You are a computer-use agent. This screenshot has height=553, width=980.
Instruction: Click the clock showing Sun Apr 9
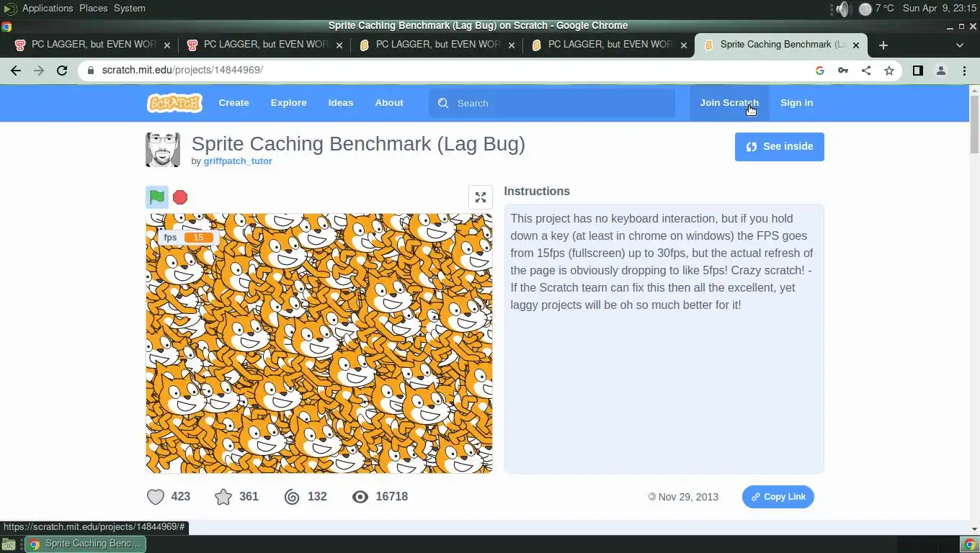click(x=940, y=9)
